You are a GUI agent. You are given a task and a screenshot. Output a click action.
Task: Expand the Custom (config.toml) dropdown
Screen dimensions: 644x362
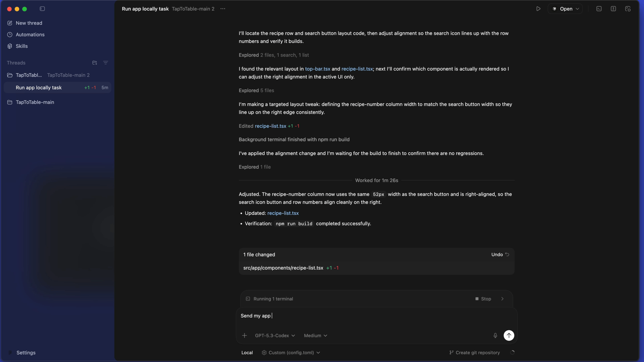point(291,352)
